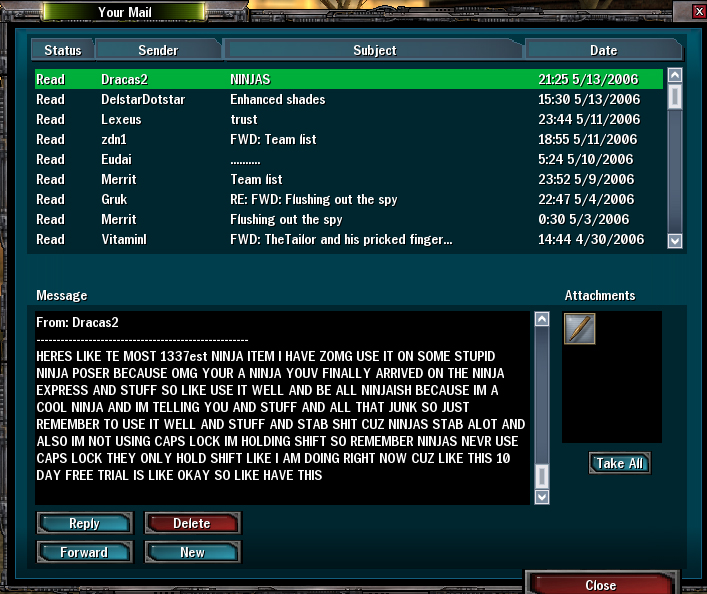Delete the selected NINJAS mail
The image size is (707, 594).
[x=193, y=523]
